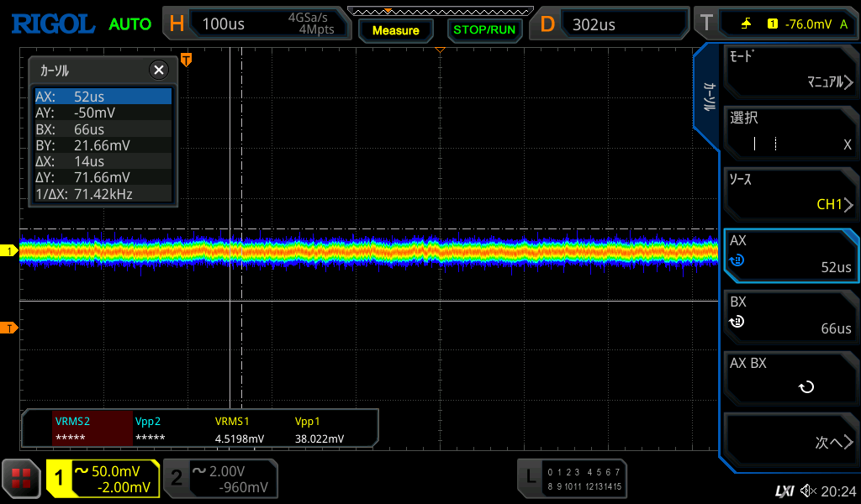Toggle channel 2 2.00V button
The width and height of the screenshot is (861, 504).
click(x=220, y=479)
